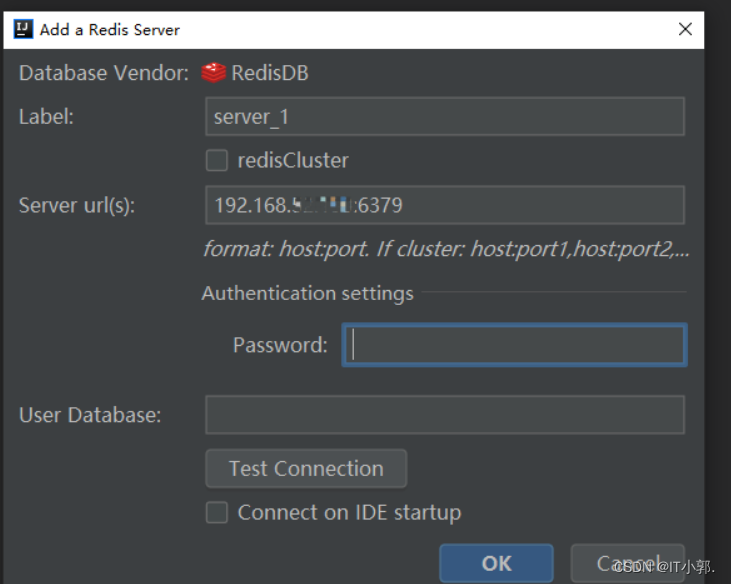Click the Password label text
The width and height of the screenshot is (731, 584).
280,345
